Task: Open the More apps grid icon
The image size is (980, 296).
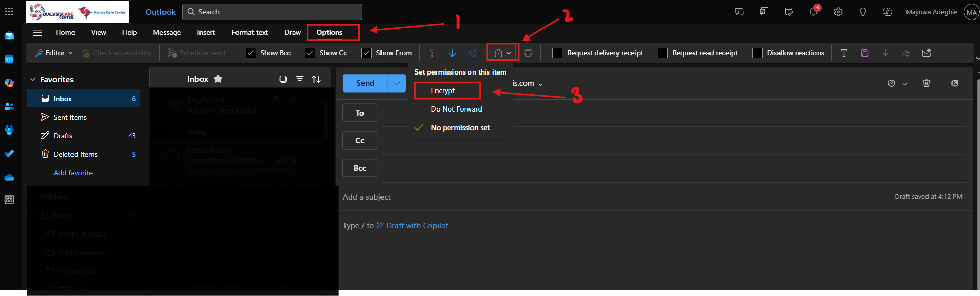Action: tap(9, 199)
